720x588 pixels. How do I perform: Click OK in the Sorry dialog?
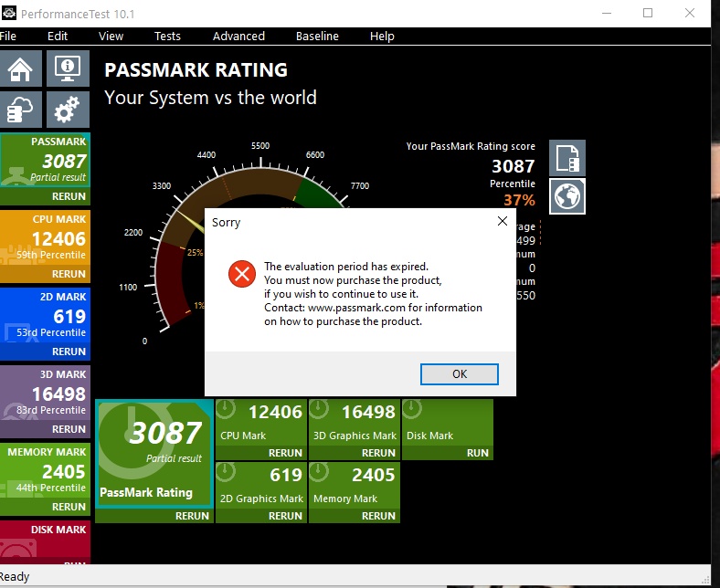(x=460, y=374)
